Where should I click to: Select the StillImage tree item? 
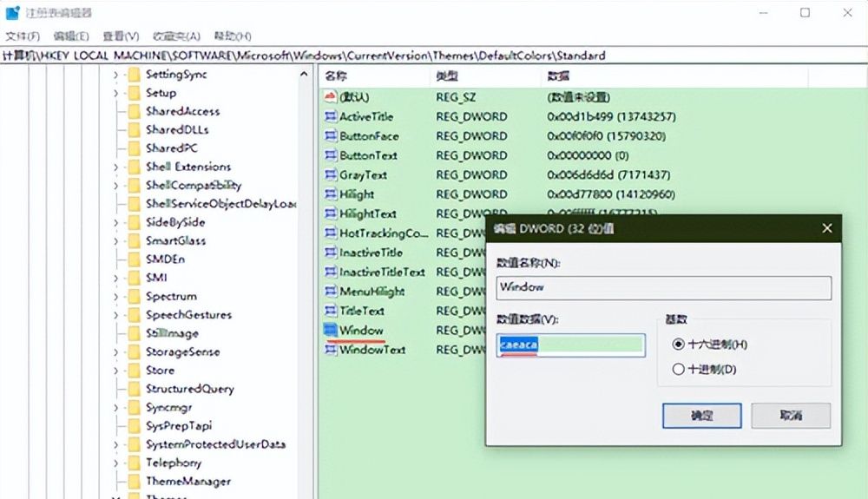(172, 333)
